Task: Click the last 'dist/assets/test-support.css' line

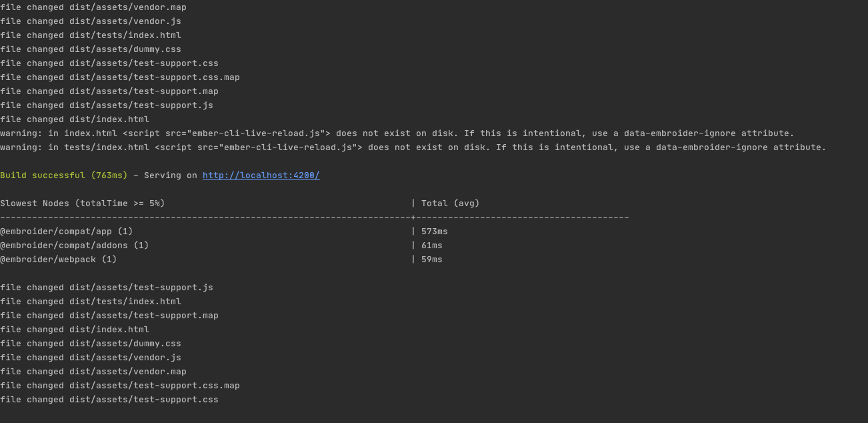Action: click(109, 400)
